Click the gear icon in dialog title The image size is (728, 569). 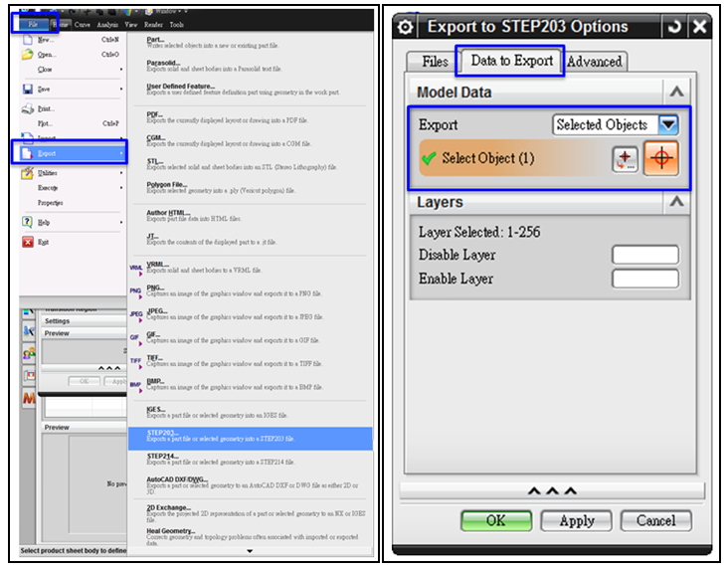pos(406,27)
